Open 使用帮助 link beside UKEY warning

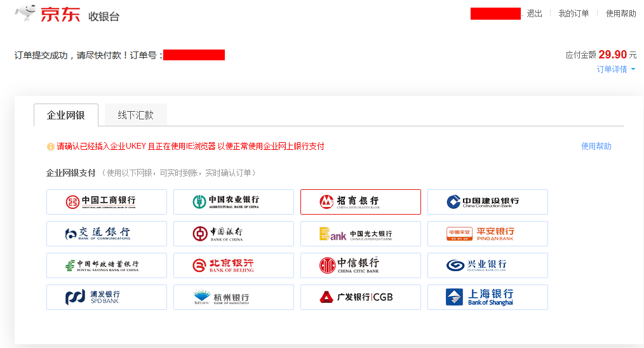point(596,146)
